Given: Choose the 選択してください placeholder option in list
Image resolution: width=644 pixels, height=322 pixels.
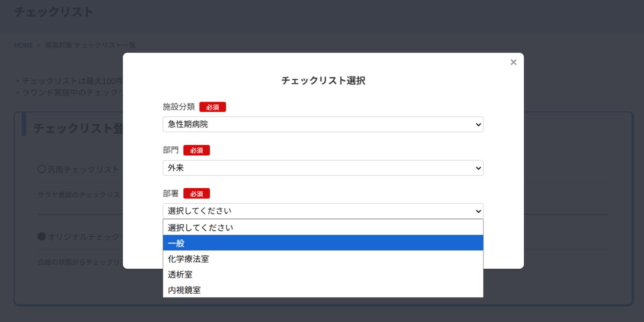Looking at the screenshot, I should coord(323,228).
